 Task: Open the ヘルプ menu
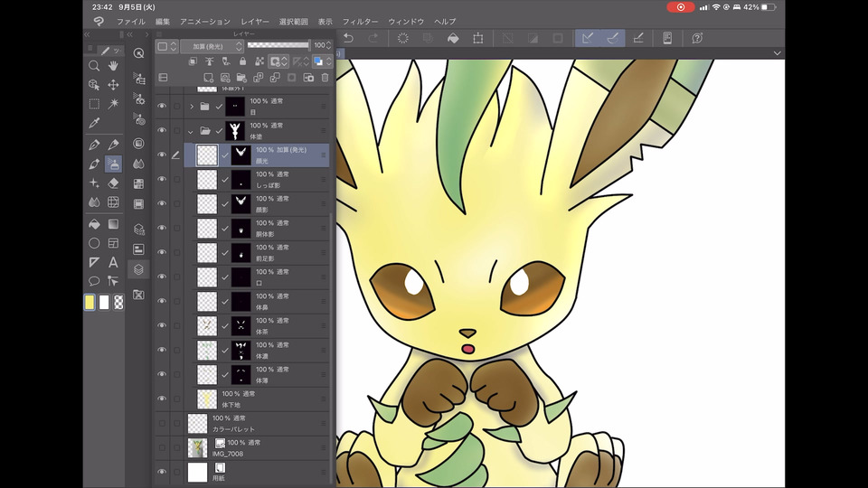click(x=445, y=22)
